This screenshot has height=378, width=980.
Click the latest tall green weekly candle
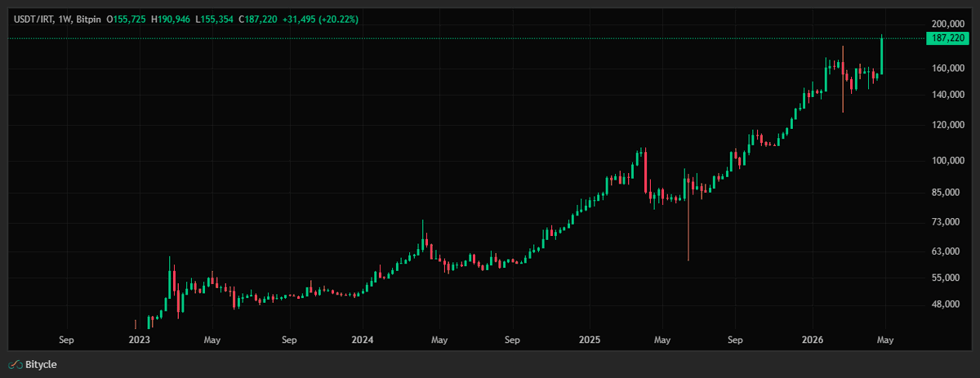point(882,56)
